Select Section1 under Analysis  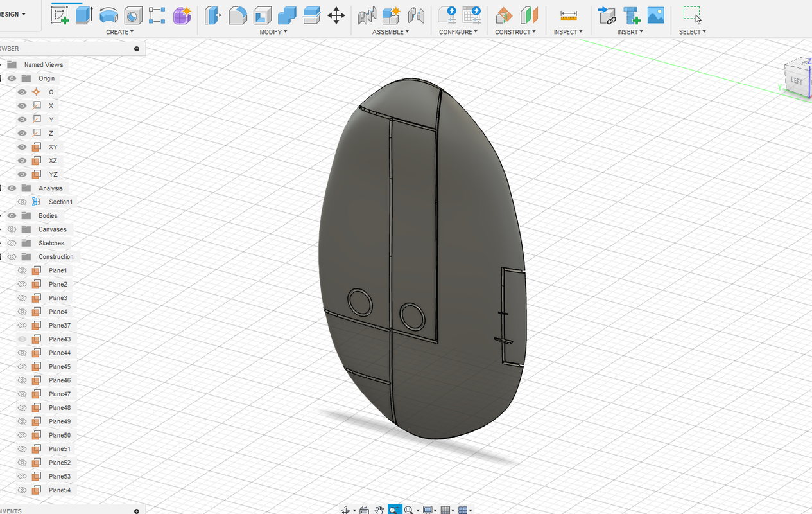pyautogui.click(x=61, y=202)
